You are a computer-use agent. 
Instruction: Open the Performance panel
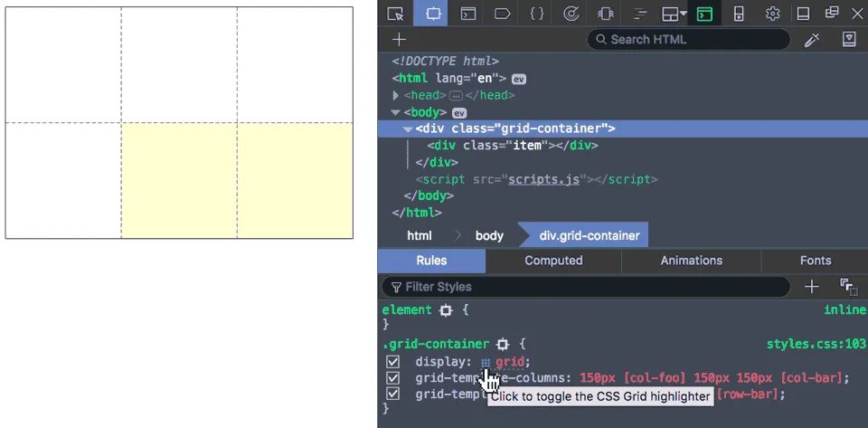click(x=571, y=14)
